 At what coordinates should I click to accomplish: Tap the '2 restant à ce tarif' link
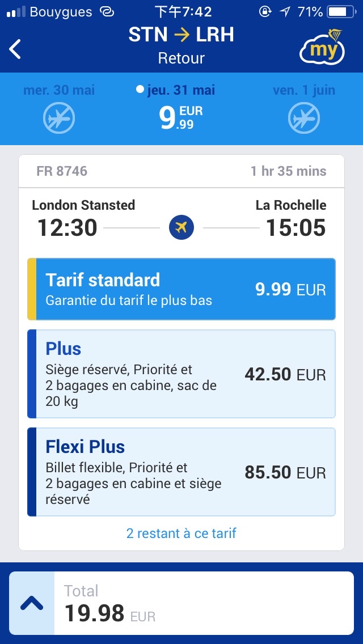pos(181,533)
